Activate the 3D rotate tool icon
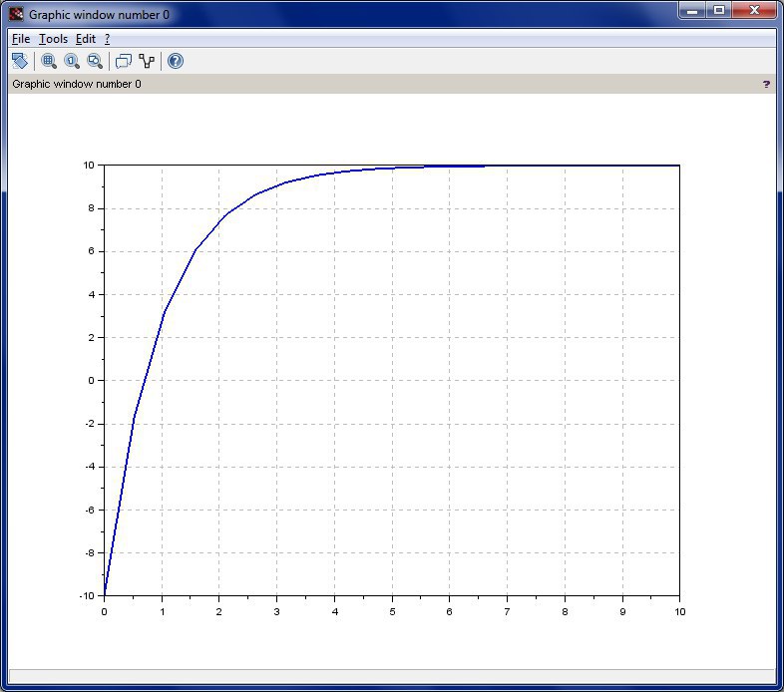Image resolution: width=784 pixels, height=692 pixels. pyautogui.click(x=20, y=61)
